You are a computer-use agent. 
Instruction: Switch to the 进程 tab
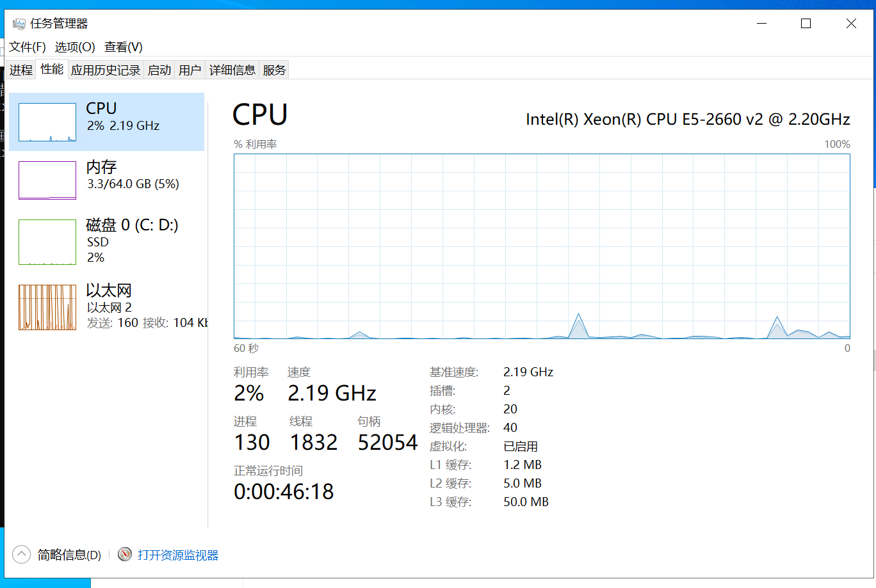click(21, 70)
